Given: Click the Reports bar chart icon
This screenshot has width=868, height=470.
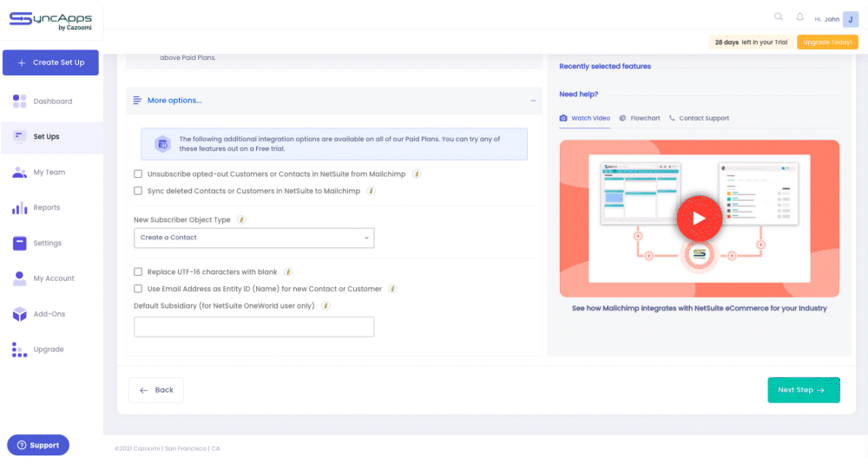Looking at the screenshot, I should pyautogui.click(x=19, y=207).
